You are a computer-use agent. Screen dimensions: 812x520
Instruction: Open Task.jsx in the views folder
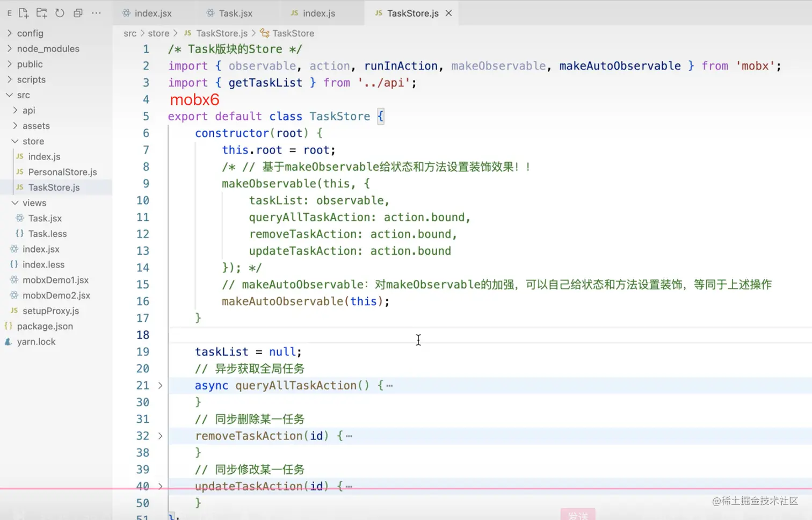pos(45,218)
